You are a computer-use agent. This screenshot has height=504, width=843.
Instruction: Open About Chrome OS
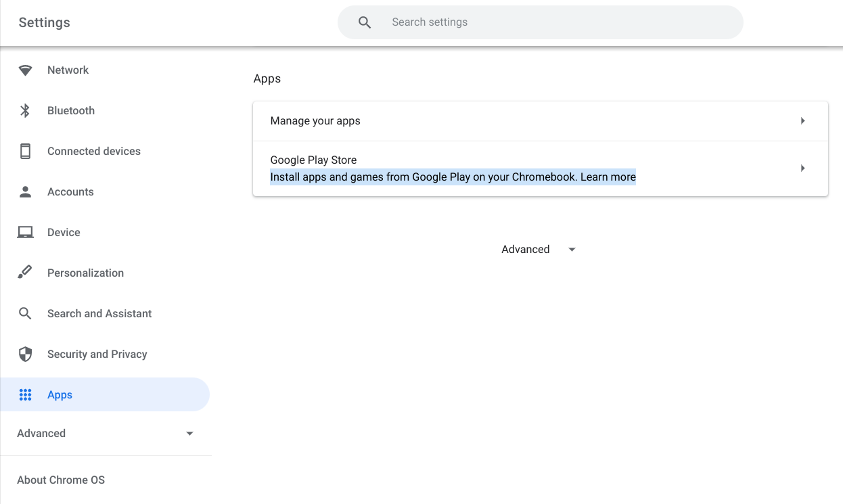point(61,480)
